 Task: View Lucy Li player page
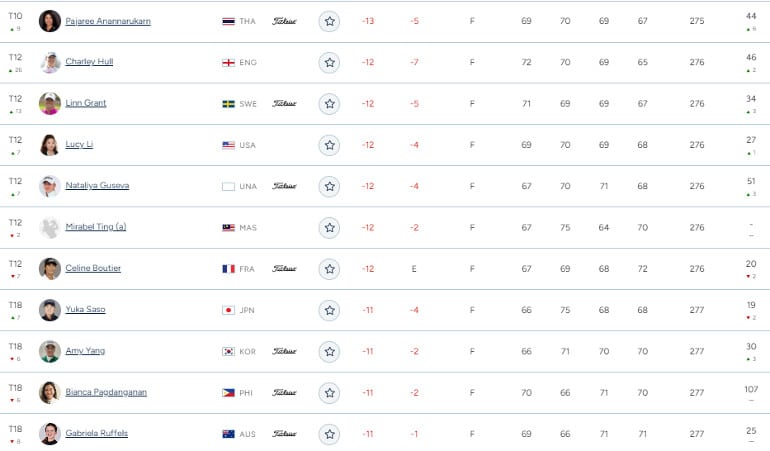click(x=79, y=144)
